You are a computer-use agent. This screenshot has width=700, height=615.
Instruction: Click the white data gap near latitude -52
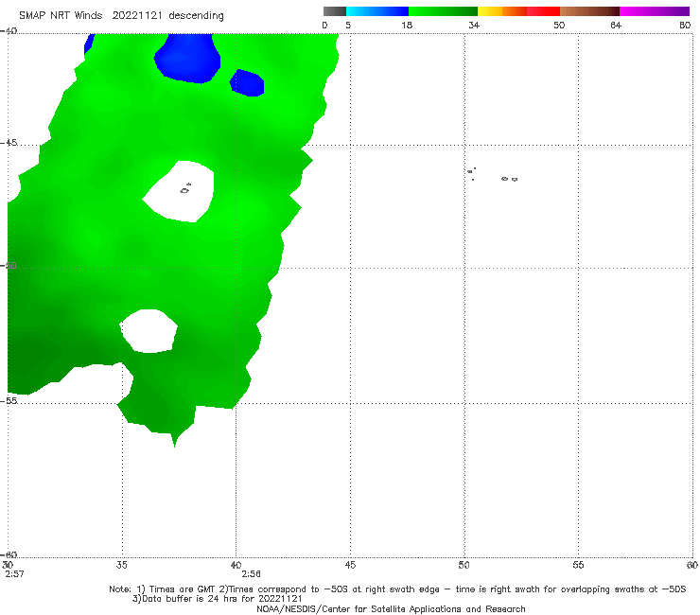coord(149,331)
